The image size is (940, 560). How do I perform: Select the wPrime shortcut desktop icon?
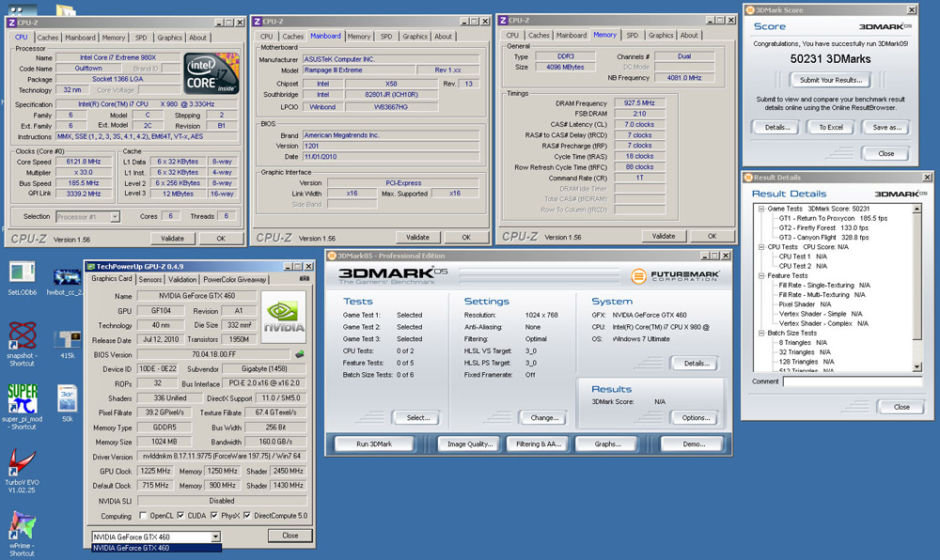(23, 535)
